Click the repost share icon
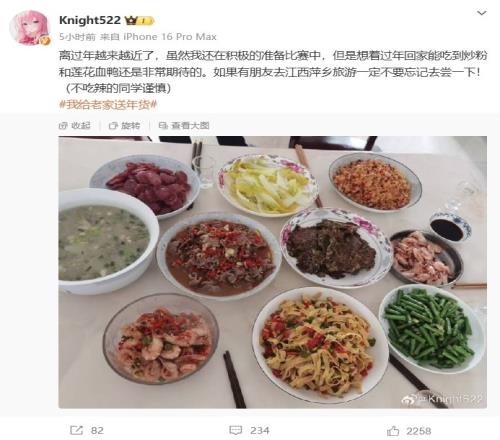 [76, 430]
